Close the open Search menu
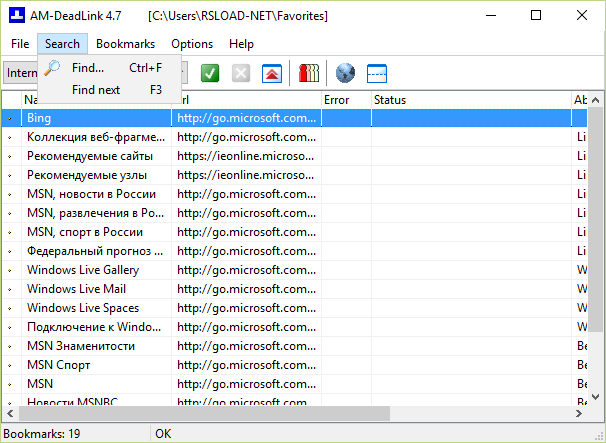 tap(62, 44)
